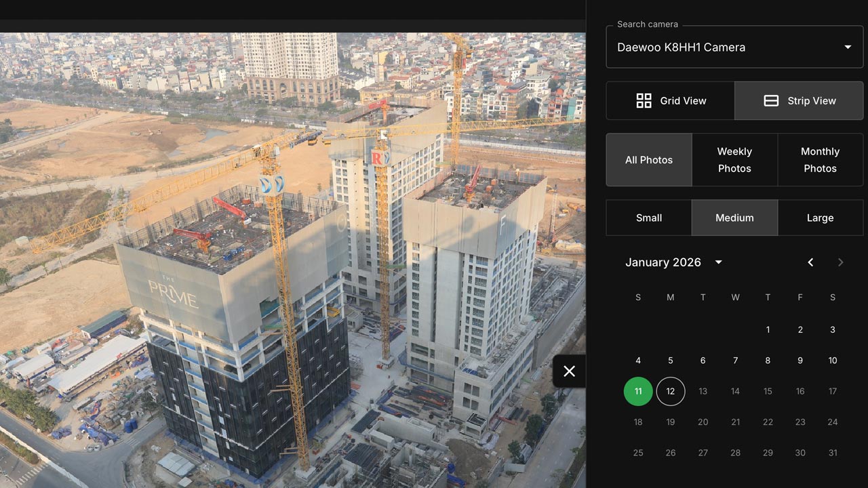
Task: Pick January 12 on the calendar
Action: coord(671,391)
